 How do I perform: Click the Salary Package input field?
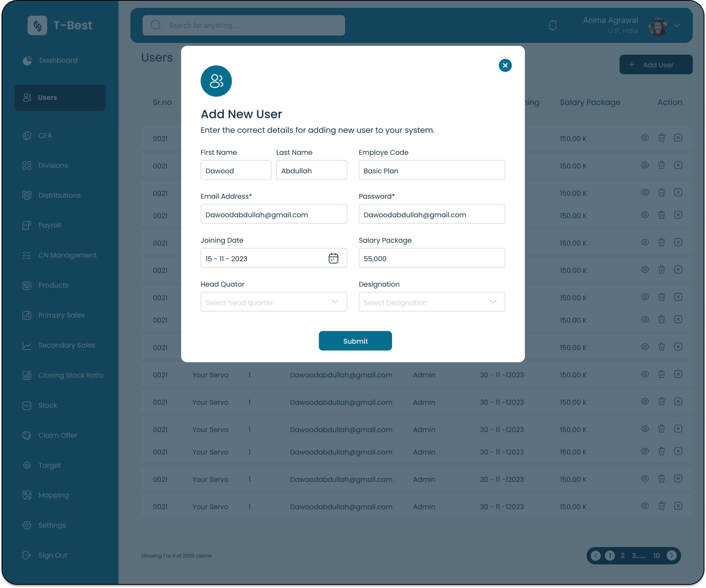431,258
